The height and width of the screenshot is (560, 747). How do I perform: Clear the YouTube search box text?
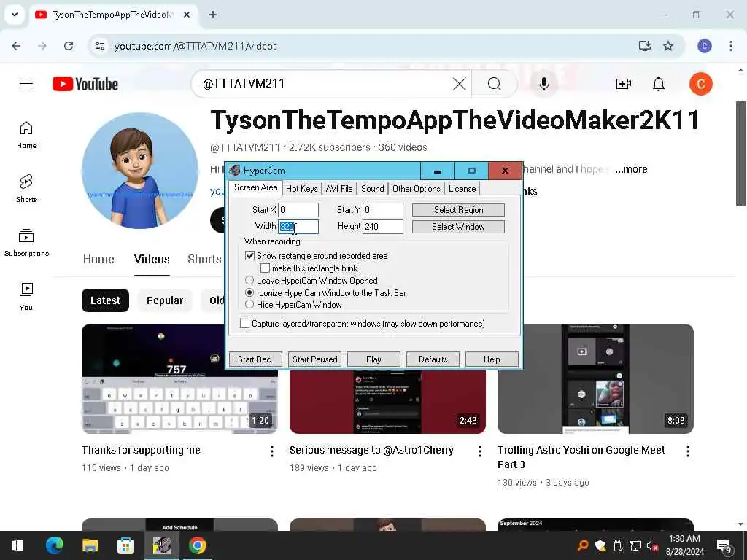[460, 84]
